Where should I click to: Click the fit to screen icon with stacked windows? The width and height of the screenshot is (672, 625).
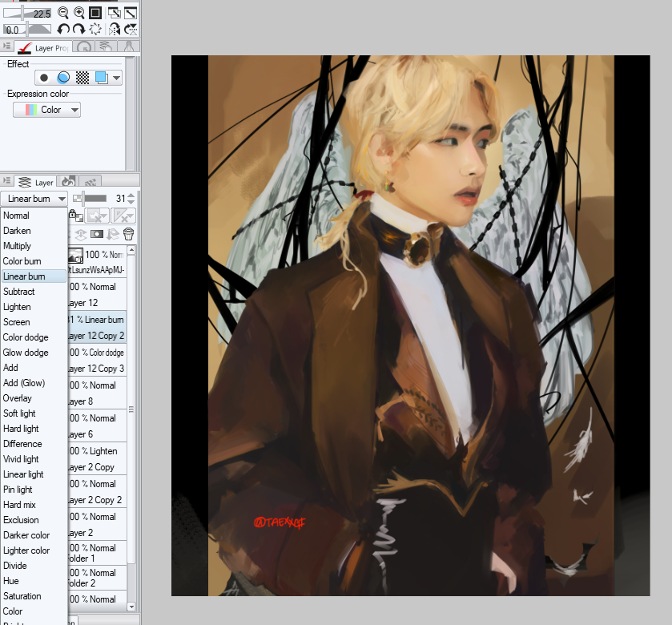(114, 13)
